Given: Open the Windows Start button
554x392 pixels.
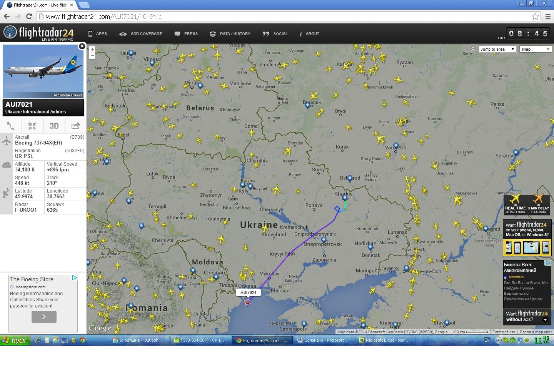Looking at the screenshot, I should (x=15, y=341).
